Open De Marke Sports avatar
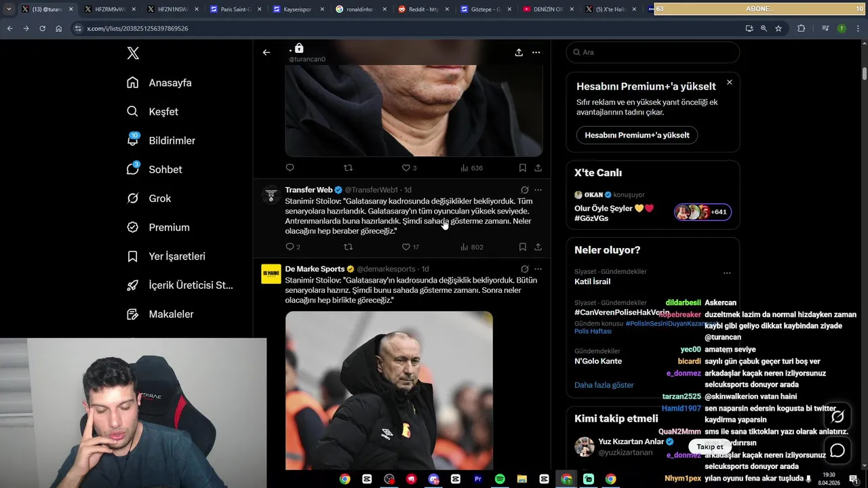The image size is (868, 488). click(x=271, y=274)
